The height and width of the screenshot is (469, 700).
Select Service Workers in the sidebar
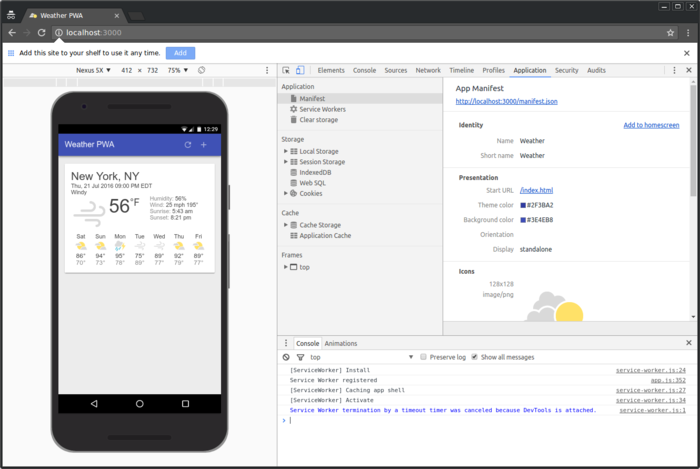coord(320,109)
